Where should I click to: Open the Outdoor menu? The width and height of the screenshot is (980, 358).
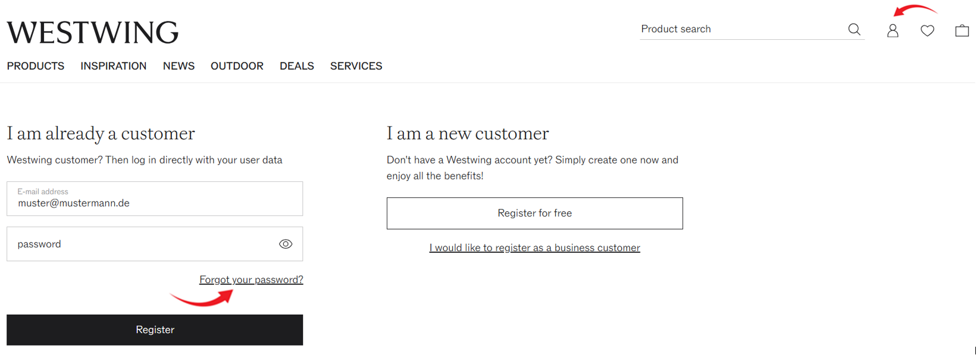(x=237, y=66)
